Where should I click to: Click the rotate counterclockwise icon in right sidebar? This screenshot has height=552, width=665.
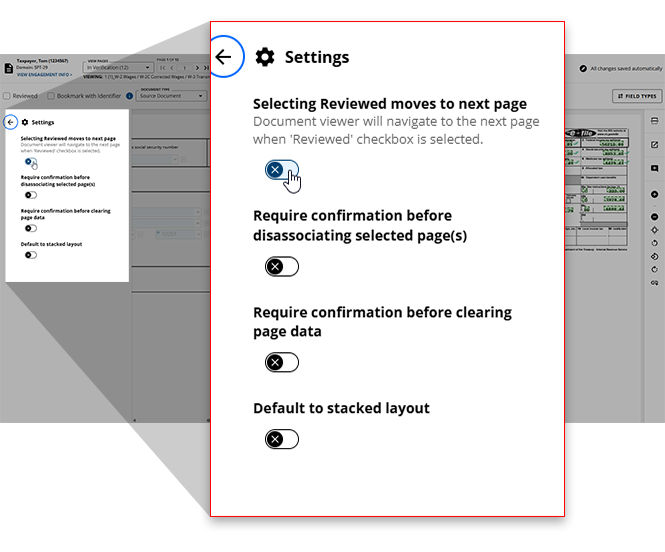(654, 243)
